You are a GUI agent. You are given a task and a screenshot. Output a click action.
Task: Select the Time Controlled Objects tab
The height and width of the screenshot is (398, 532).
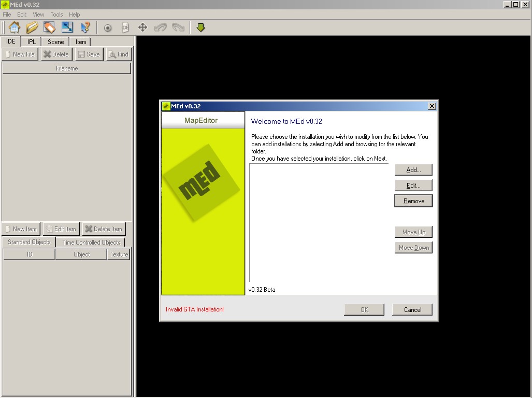pos(91,242)
